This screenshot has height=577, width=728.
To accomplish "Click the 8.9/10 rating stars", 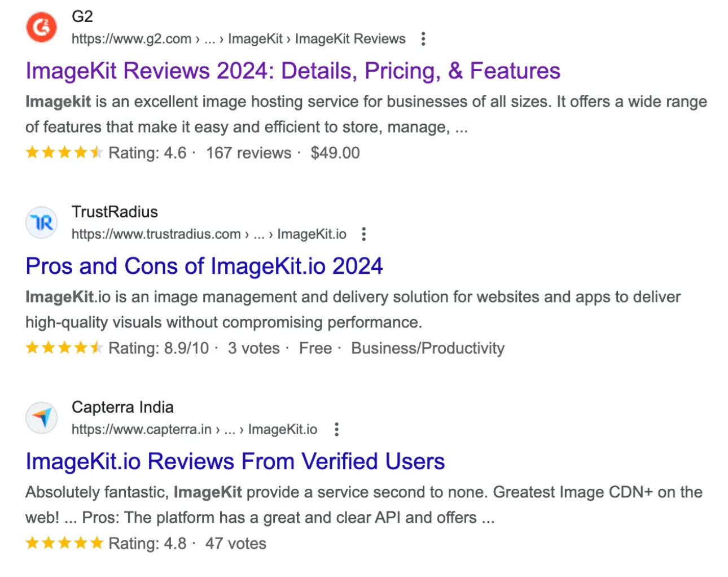I will click(x=64, y=348).
